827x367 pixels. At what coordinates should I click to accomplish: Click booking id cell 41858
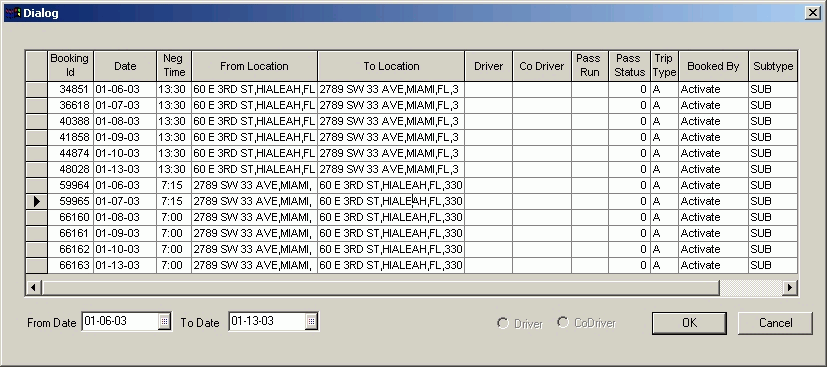click(71, 137)
